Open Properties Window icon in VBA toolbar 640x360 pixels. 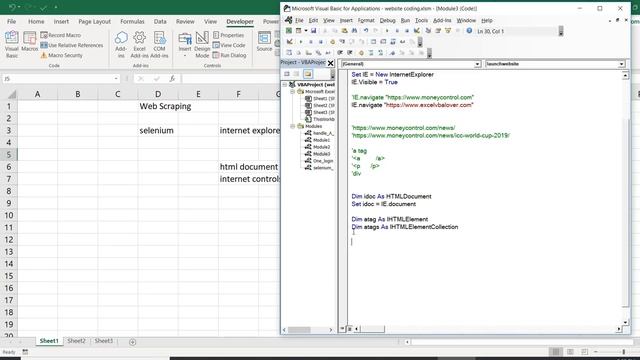[438, 31]
